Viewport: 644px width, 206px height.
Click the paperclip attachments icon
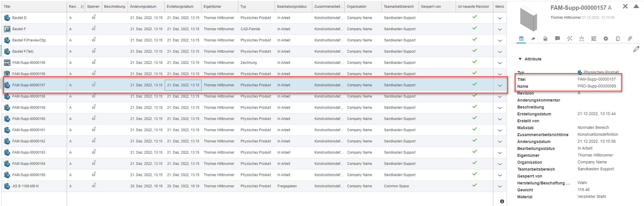pyautogui.click(x=630, y=39)
